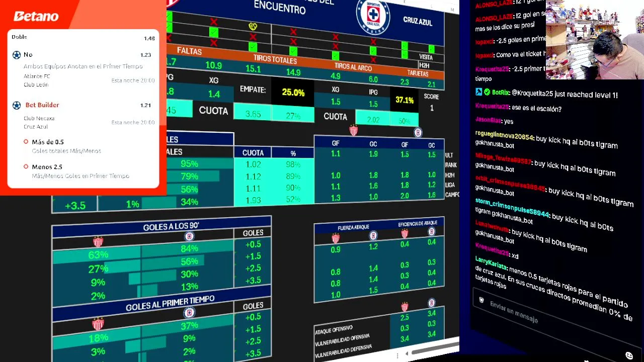Image resolution: width=644 pixels, height=362 pixels.
Task: Click the Necaxa crest above the GF GC table
Action: pos(353,132)
